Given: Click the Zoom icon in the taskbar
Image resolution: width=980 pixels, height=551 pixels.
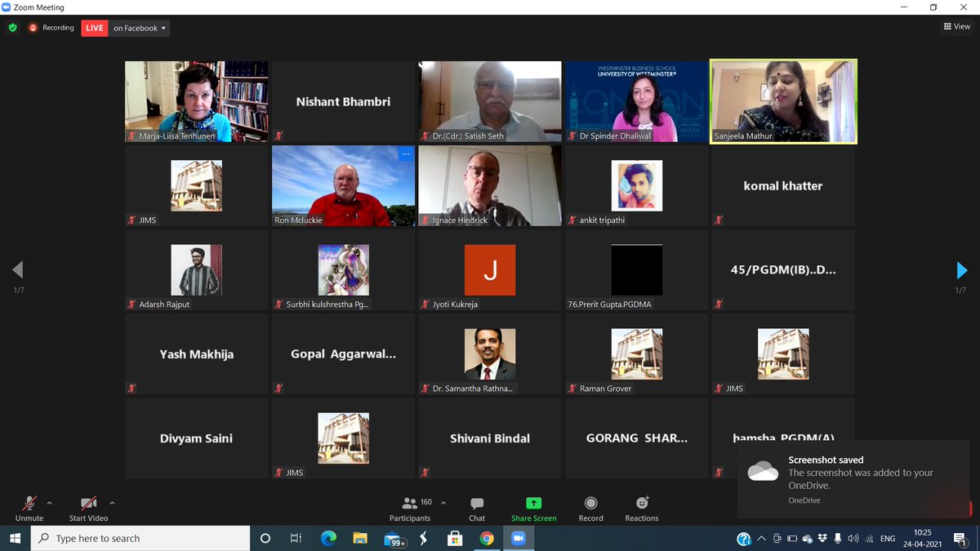Looking at the screenshot, I should 519,538.
